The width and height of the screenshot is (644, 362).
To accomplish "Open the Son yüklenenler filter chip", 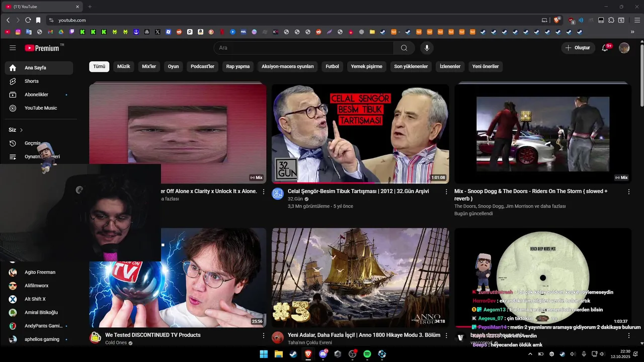I will (x=411, y=66).
